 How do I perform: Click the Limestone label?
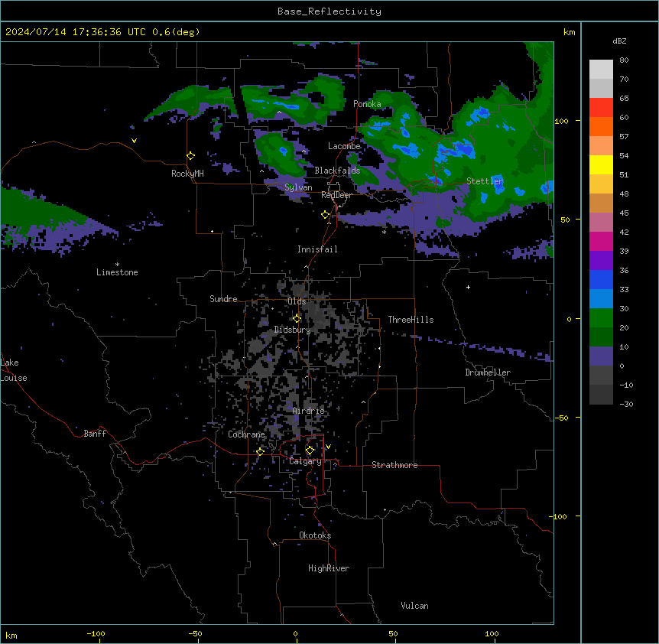(x=117, y=272)
